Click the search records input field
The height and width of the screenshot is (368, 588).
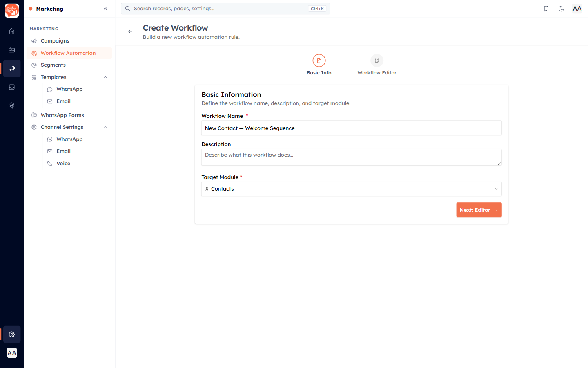tap(225, 9)
